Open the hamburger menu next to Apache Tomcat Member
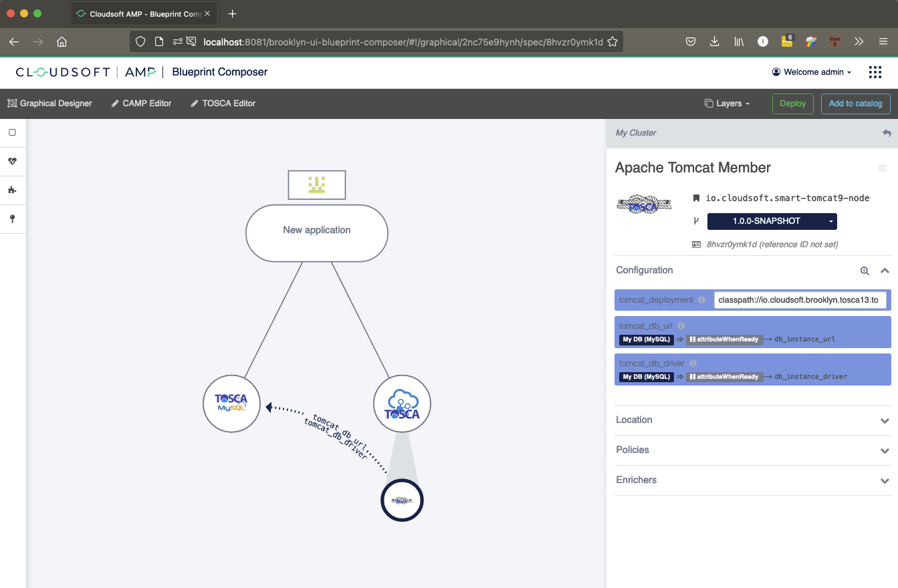 (x=882, y=168)
